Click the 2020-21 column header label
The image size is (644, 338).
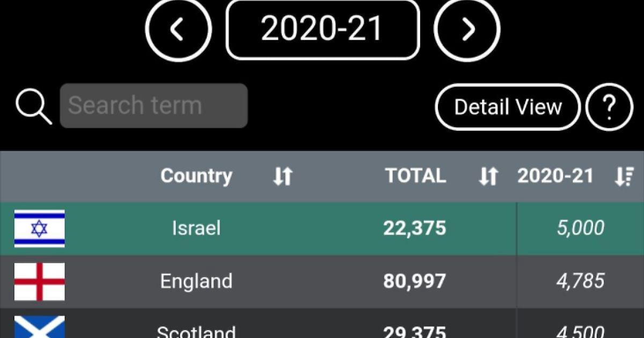tap(555, 176)
